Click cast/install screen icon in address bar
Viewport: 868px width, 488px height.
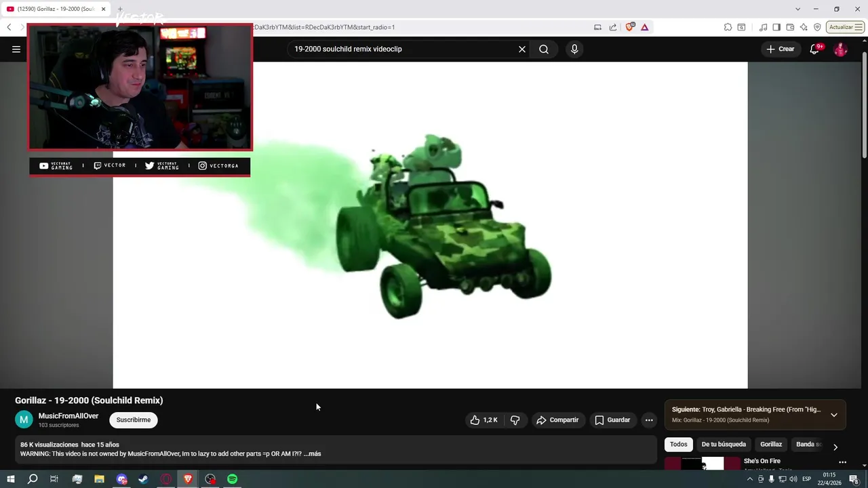[597, 27]
